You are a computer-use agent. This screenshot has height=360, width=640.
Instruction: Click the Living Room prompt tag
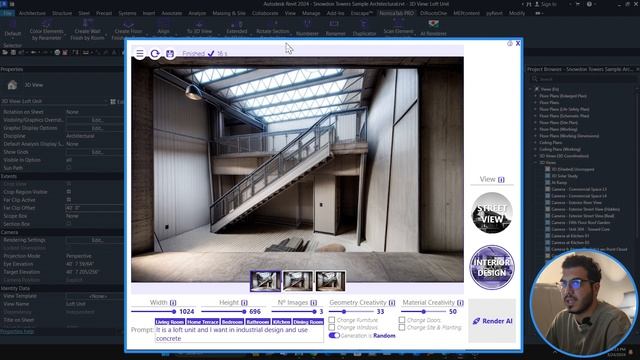click(x=170, y=322)
